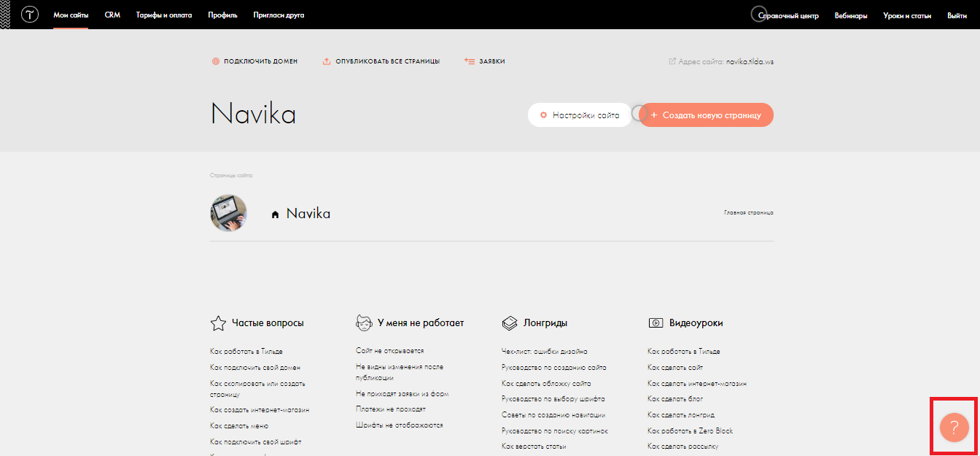Open the orange help question-mark button

point(954,428)
